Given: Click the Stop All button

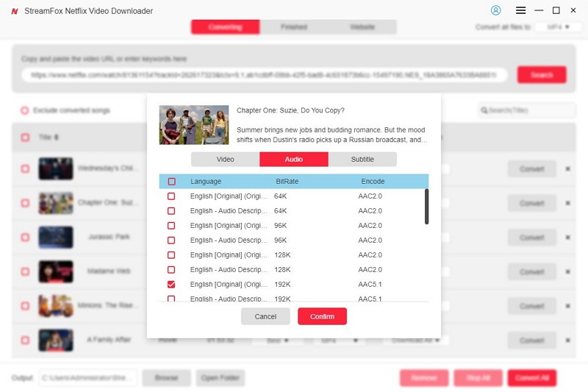Looking at the screenshot, I should pyautogui.click(x=478, y=378).
